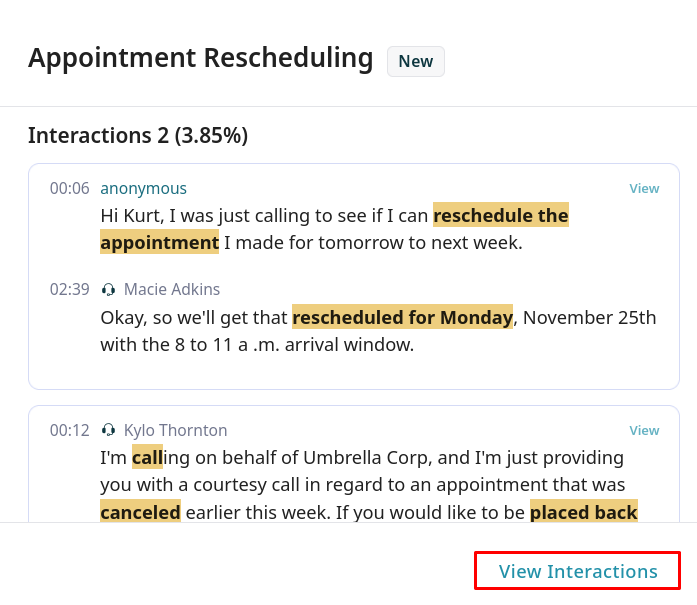
Task: Click agent headset icon beside Kylo Thornton
Action: [x=109, y=431]
